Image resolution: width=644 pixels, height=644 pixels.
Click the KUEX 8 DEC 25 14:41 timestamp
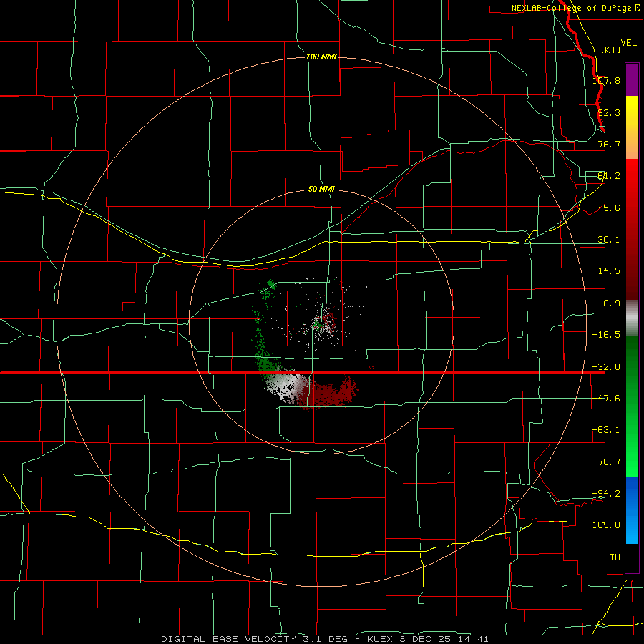coord(428,639)
